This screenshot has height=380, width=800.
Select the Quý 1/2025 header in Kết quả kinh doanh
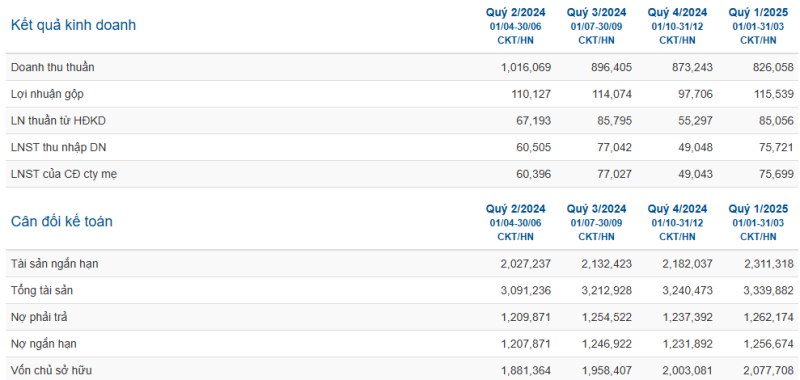point(758,12)
